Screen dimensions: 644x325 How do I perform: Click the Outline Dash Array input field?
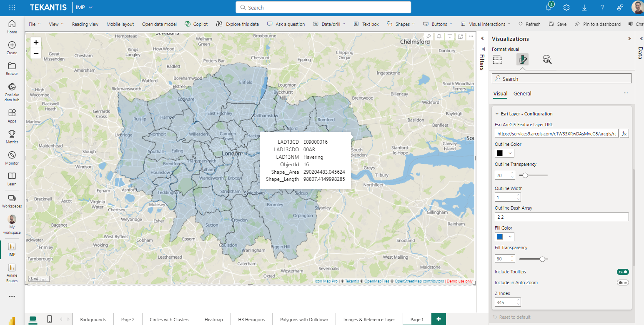click(561, 217)
